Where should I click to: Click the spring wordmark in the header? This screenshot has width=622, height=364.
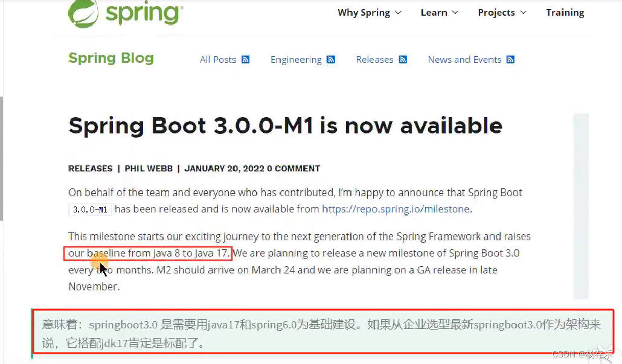(144, 13)
